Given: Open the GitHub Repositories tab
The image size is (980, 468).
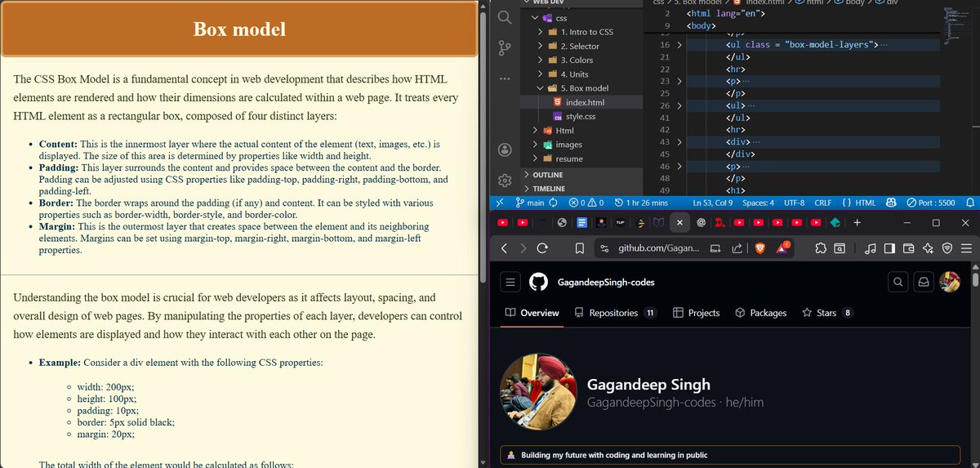Looking at the screenshot, I should pyautogui.click(x=617, y=313).
